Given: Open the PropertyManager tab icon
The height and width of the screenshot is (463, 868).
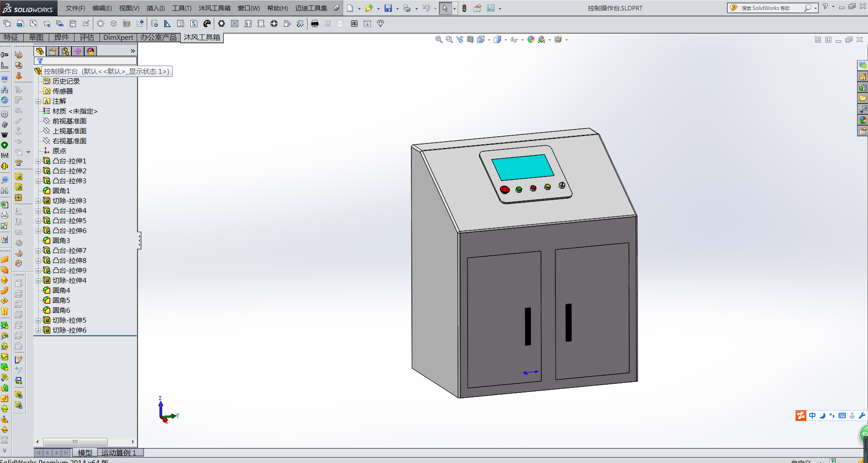Looking at the screenshot, I should (53, 51).
